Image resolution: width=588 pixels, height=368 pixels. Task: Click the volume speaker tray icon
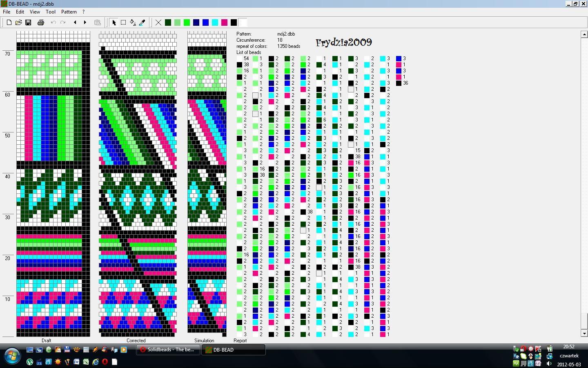[x=549, y=364]
